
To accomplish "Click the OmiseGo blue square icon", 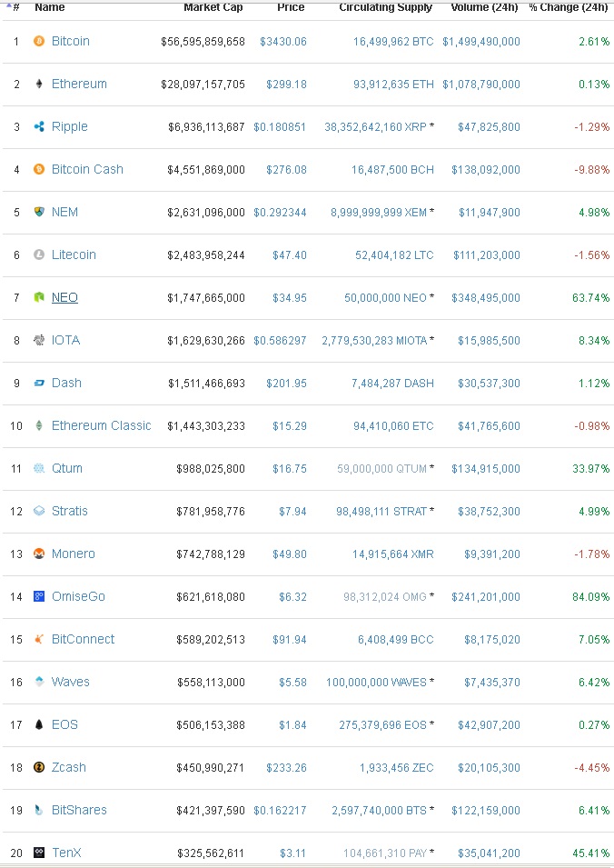I will click(x=39, y=596).
